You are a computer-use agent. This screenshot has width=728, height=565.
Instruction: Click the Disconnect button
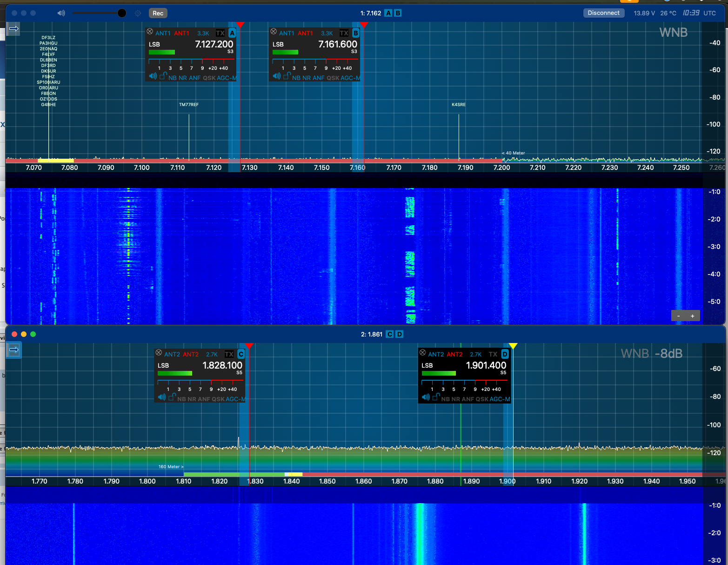coord(603,13)
